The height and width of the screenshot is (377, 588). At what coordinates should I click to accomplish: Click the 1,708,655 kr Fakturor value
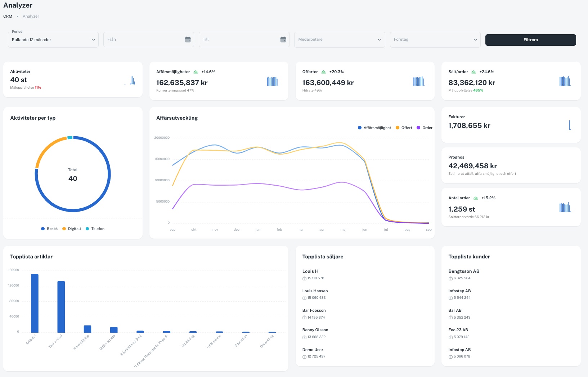pos(469,126)
